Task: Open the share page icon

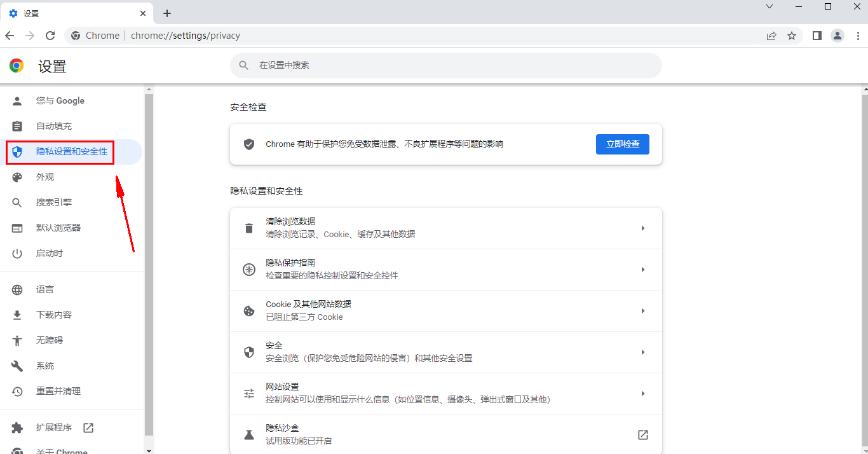Action: (771, 36)
